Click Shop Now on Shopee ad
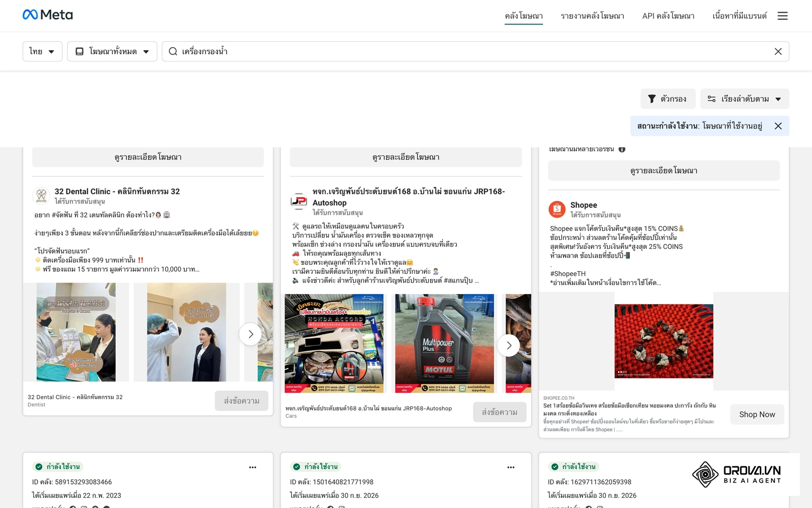The image size is (812, 508). 757,415
